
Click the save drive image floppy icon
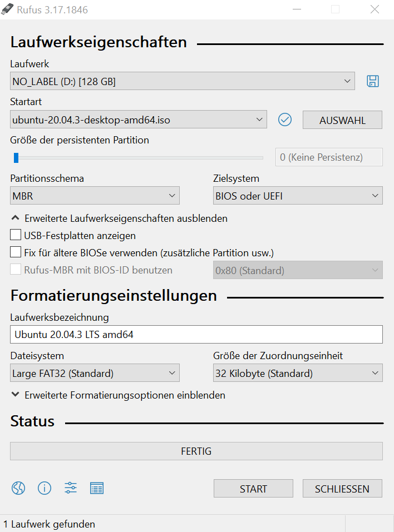click(373, 81)
